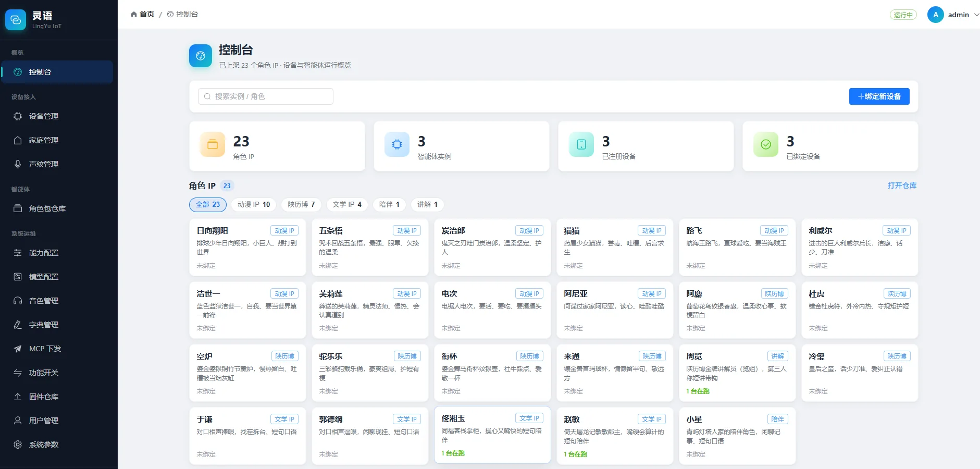Click 1 台在跑 on the 周览 card
The height and width of the screenshot is (469, 980).
pyautogui.click(x=698, y=391)
